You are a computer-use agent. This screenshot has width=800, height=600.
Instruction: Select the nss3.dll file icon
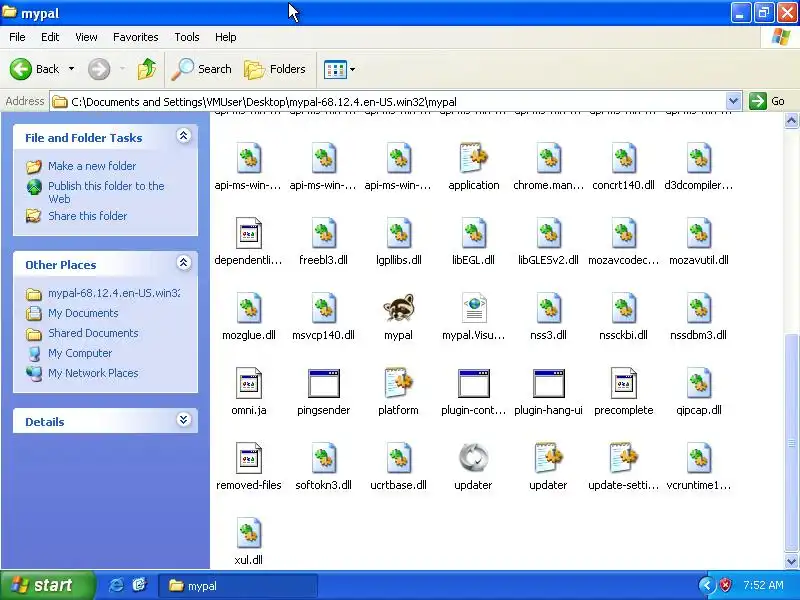[548, 308]
